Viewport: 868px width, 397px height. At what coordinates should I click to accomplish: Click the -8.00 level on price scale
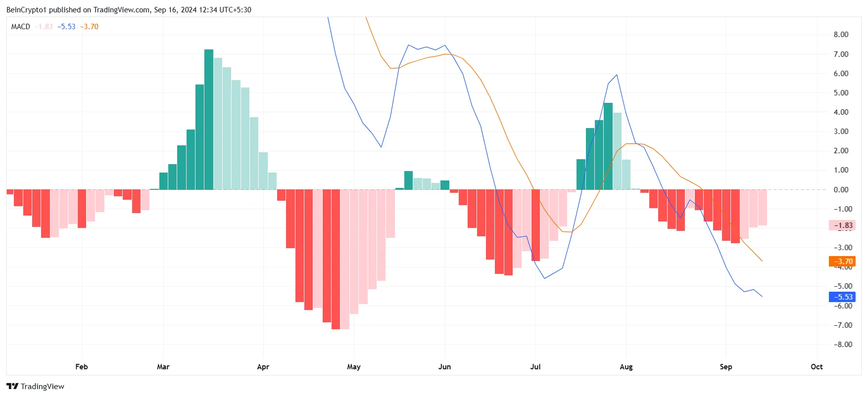(841, 345)
